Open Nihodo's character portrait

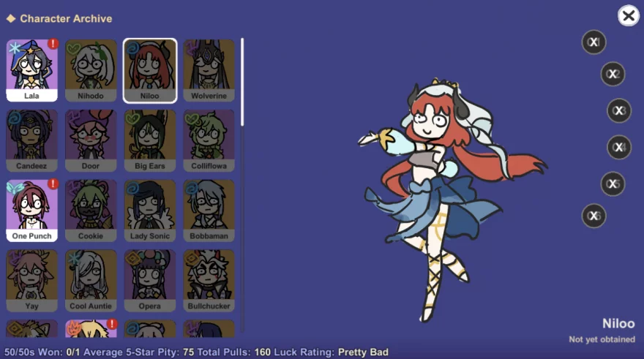[x=91, y=70]
